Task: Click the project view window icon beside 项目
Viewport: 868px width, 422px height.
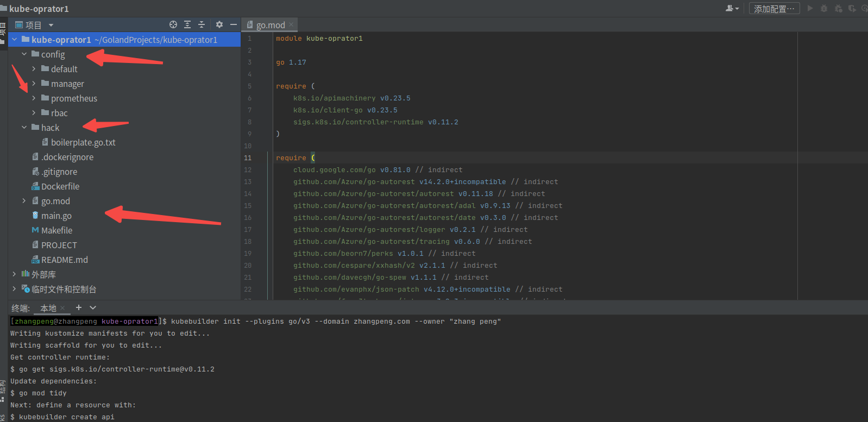Action: tap(19, 25)
